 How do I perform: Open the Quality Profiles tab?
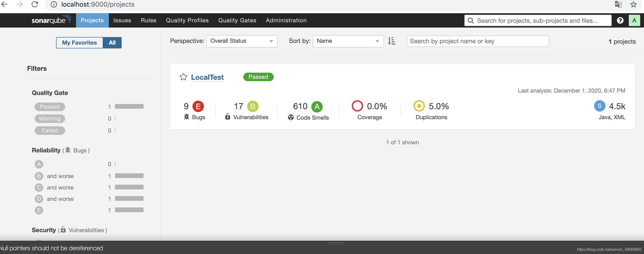[187, 20]
